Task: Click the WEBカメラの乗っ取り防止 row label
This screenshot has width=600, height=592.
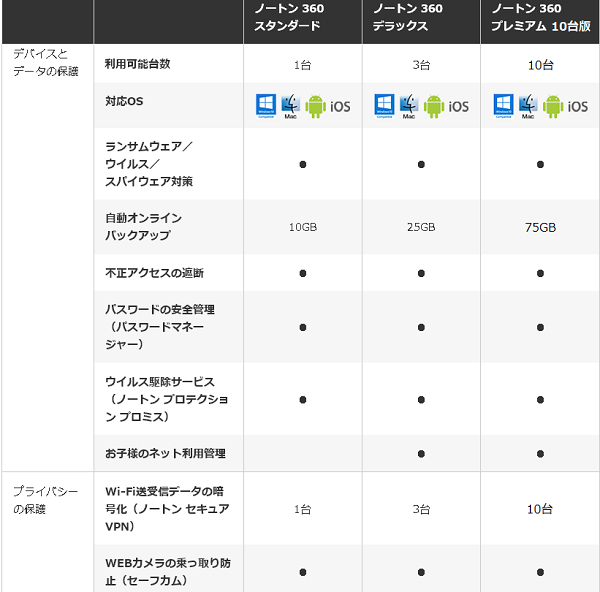Action: tap(168, 572)
